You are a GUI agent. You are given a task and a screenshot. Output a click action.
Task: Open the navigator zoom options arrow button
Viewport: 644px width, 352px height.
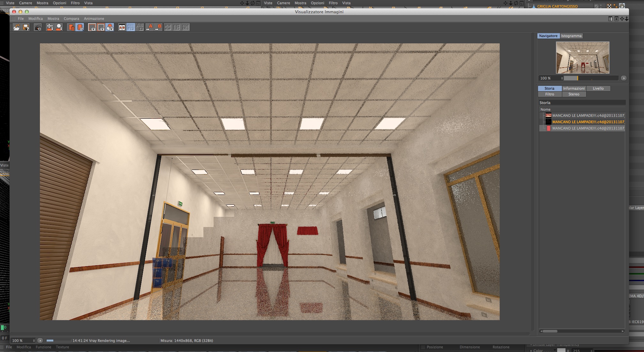(x=623, y=78)
